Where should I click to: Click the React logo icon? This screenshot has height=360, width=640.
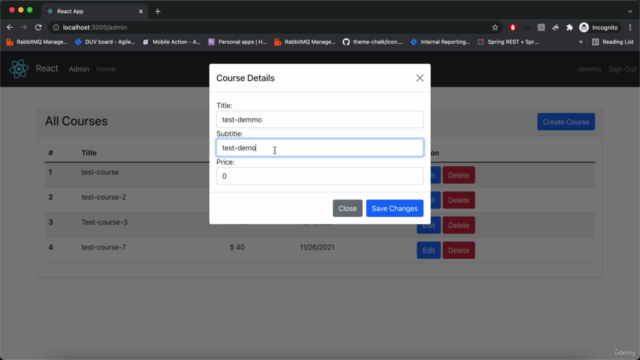coord(19,69)
